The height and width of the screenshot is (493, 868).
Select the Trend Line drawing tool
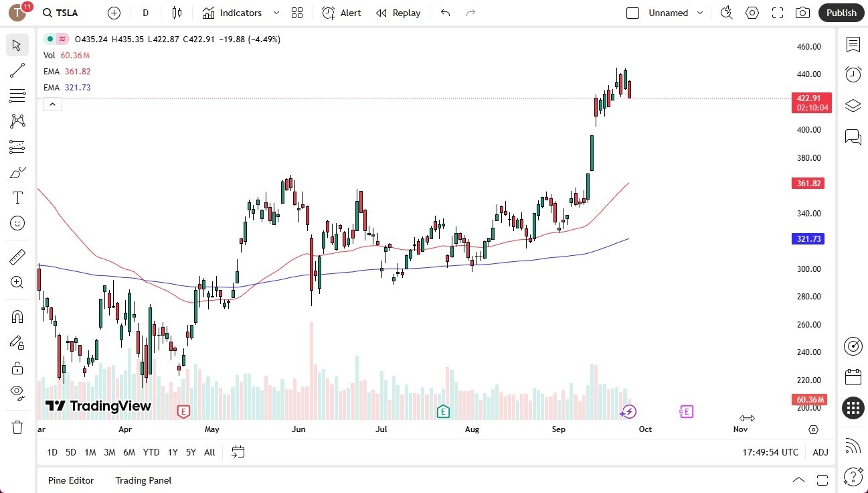(x=17, y=70)
